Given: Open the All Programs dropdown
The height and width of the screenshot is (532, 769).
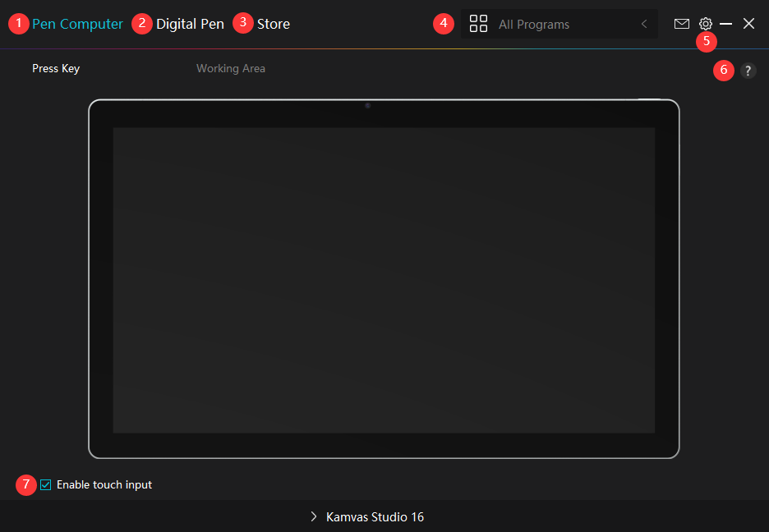Looking at the screenshot, I should point(559,25).
